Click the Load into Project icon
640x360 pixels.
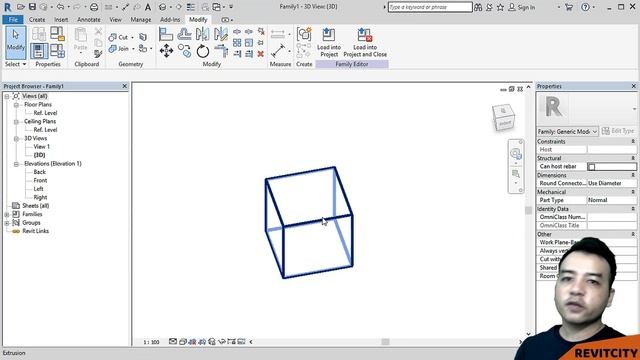[329, 42]
